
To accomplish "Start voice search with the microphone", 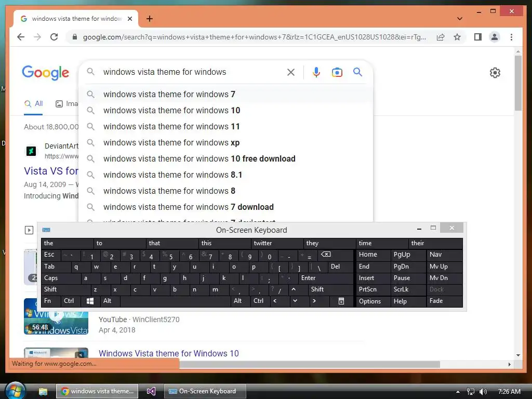I will tap(316, 72).
